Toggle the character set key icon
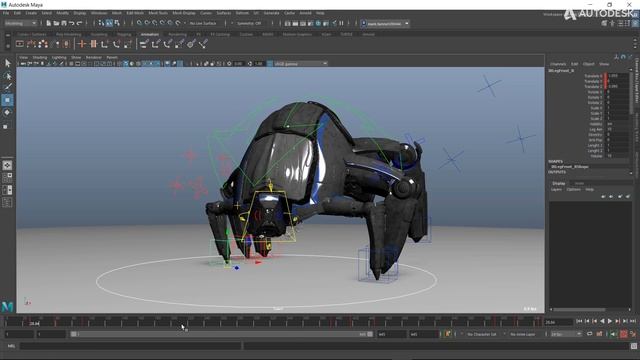 coord(448,334)
